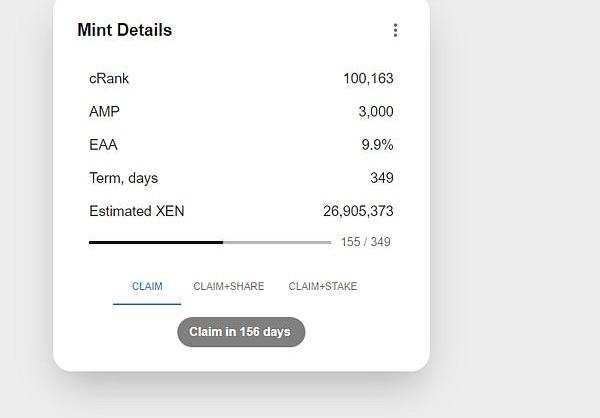Open the CLAIM+STAKE tab

pyautogui.click(x=323, y=287)
